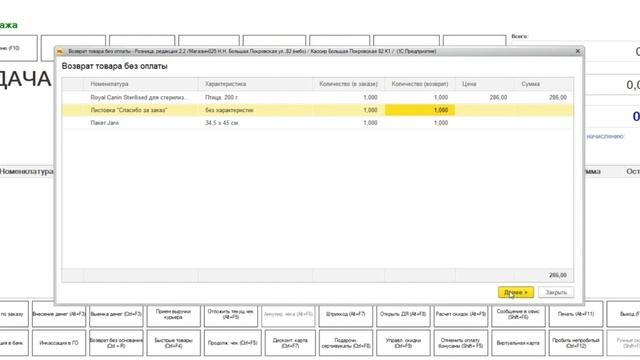Edit the highlighted return quantity for Листовка
The image size is (640, 360).
coord(420,110)
